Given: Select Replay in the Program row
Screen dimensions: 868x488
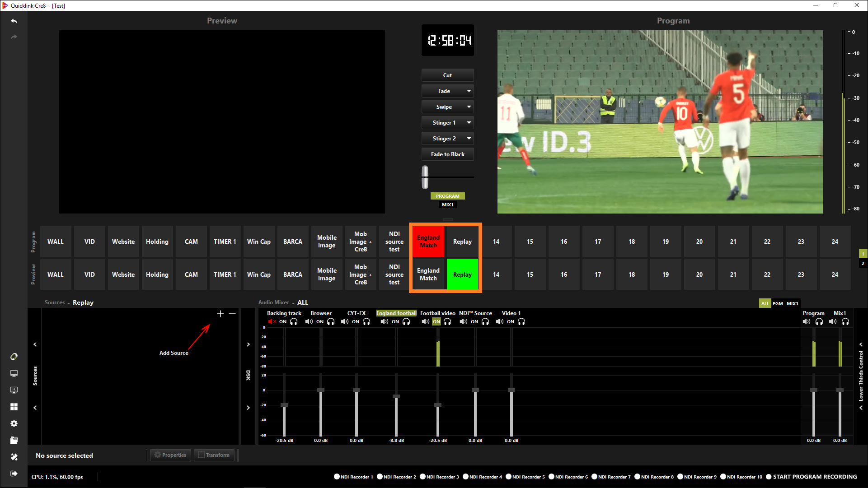Looking at the screenshot, I should tap(462, 242).
